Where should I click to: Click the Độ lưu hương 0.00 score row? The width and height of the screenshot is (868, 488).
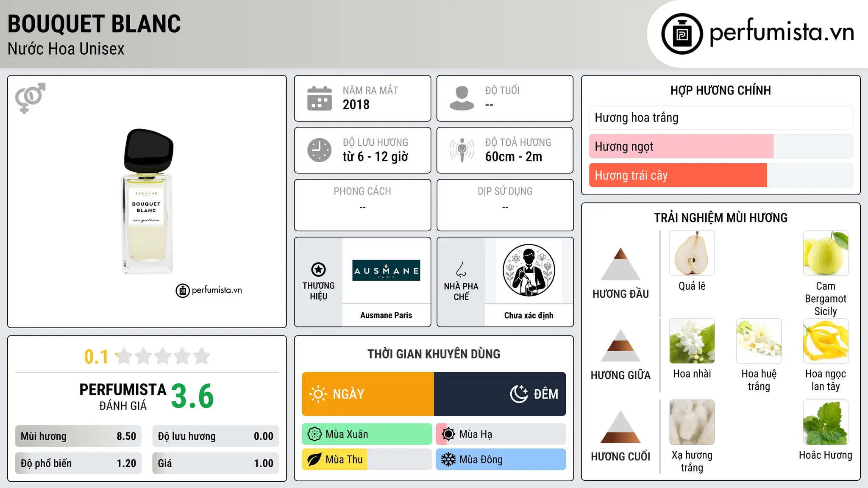coord(215,436)
